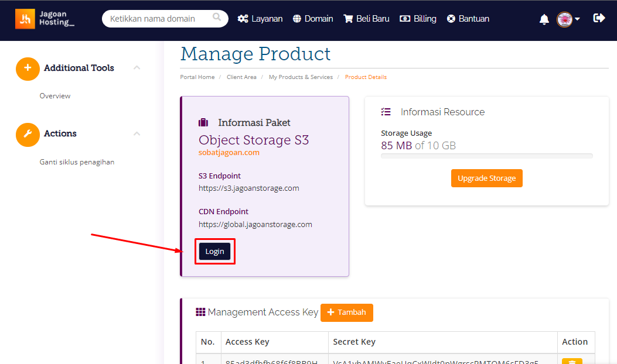The height and width of the screenshot is (364, 617).
Task: Collapse the Additional Tools section chevron
Action: tap(137, 68)
